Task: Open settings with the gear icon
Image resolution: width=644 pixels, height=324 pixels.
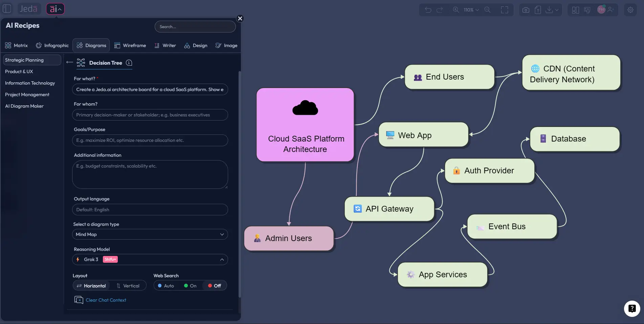Action: coord(630,10)
